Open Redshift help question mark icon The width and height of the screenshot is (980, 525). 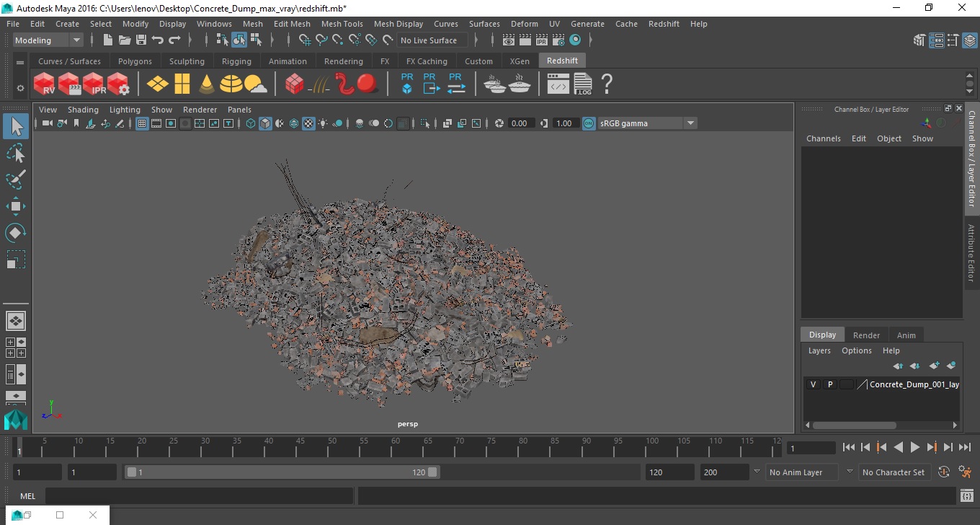[x=607, y=84]
